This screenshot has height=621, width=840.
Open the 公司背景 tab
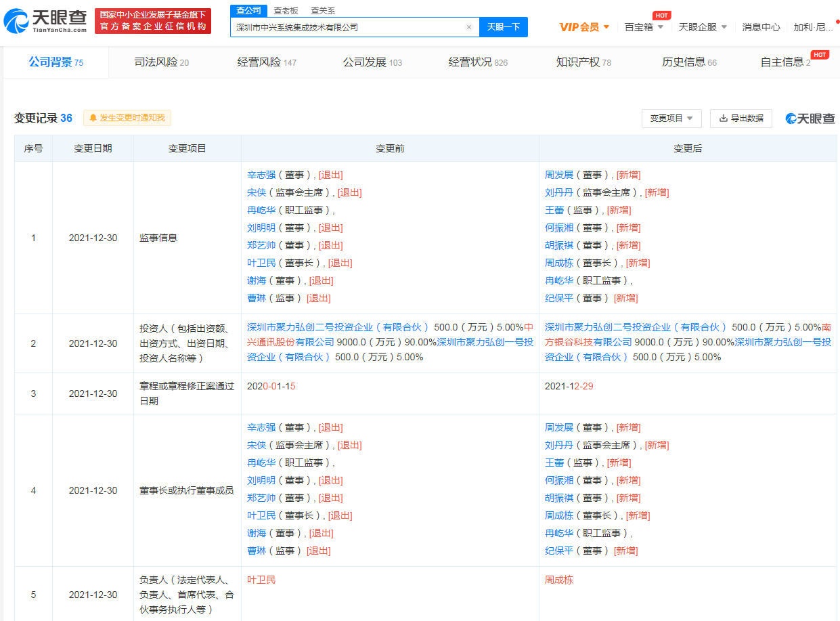56,62
